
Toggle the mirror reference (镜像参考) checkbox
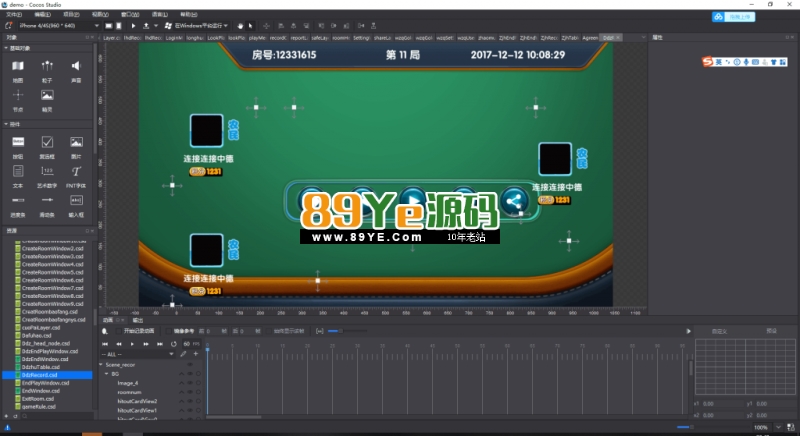point(168,331)
